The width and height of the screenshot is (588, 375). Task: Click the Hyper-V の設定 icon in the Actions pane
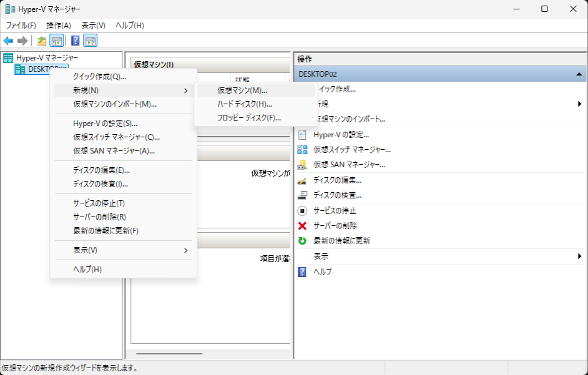click(302, 135)
